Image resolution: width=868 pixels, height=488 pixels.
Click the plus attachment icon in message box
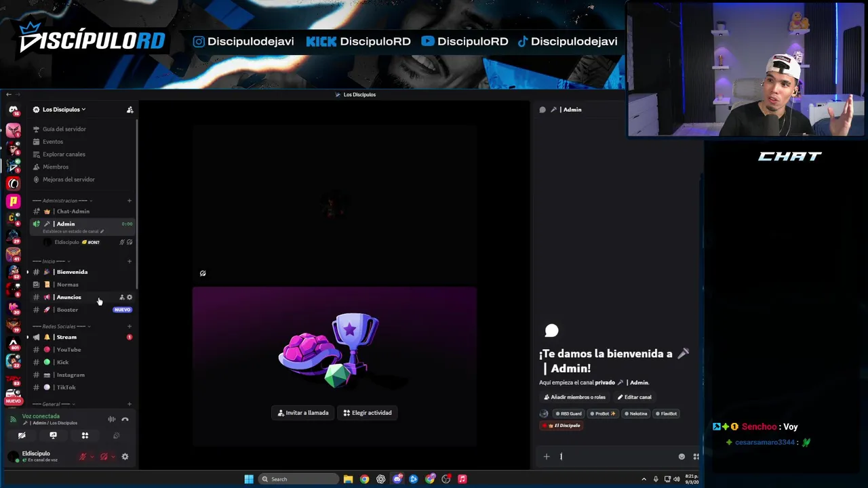coord(547,457)
